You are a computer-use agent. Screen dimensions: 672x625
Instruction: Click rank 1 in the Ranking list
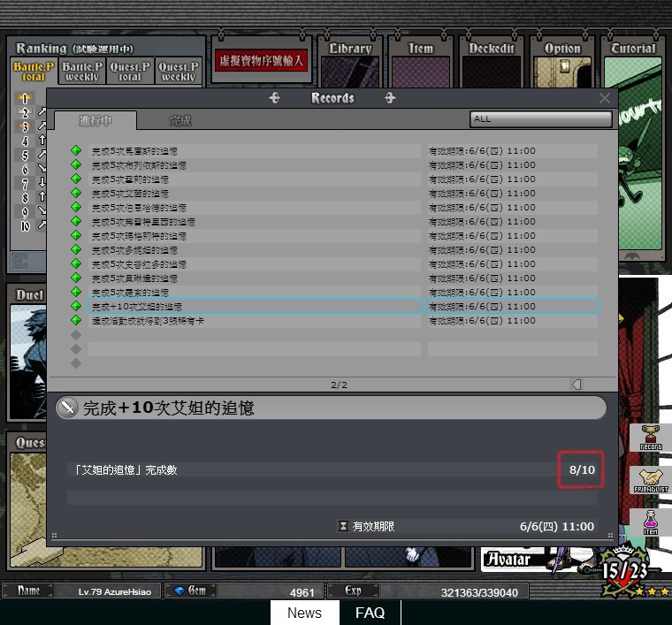tap(25, 98)
